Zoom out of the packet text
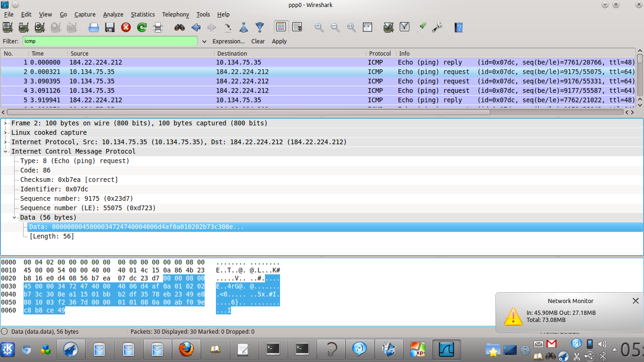 pos(335,27)
